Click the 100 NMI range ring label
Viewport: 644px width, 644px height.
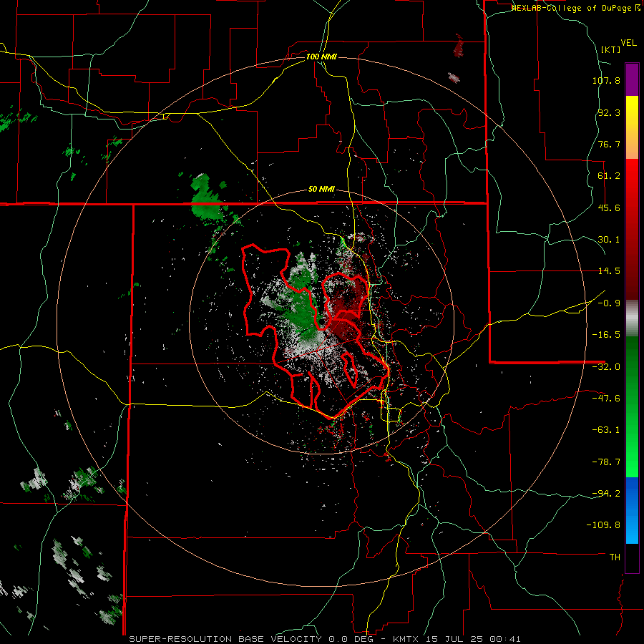coord(321,57)
